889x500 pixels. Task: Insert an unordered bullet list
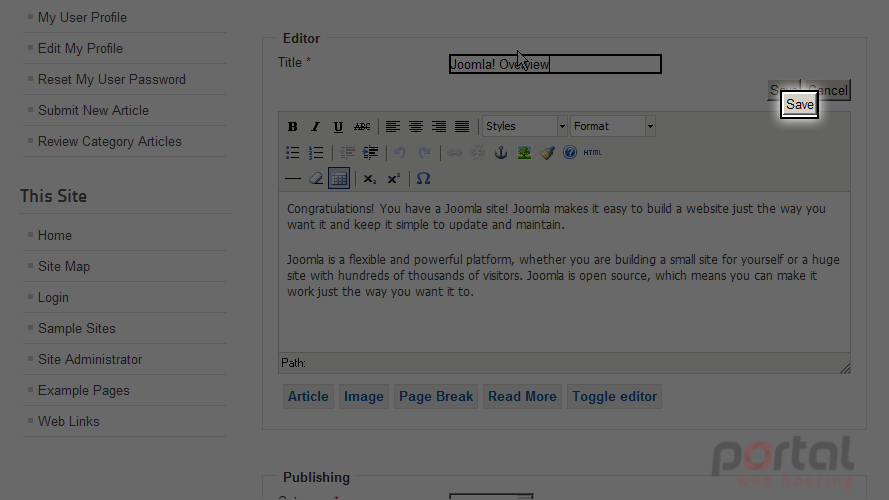point(293,152)
